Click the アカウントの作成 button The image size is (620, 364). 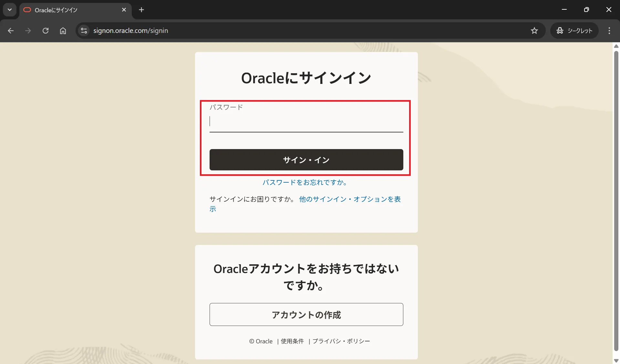(x=306, y=314)
